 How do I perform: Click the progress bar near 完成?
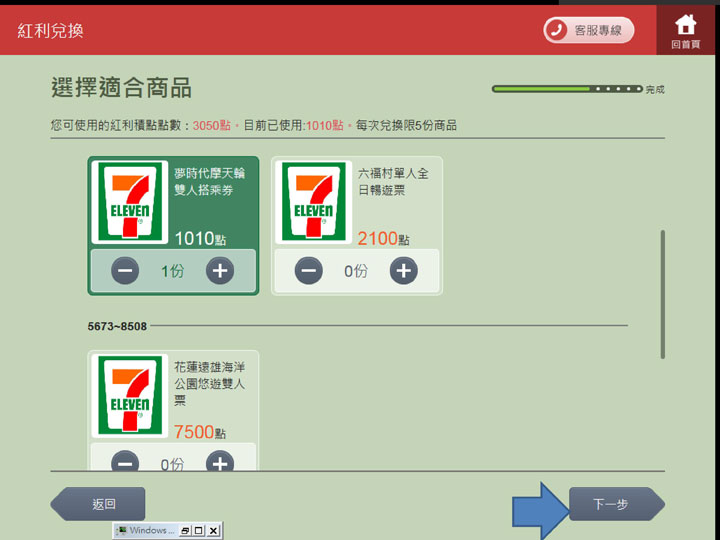tap(567, 89)
